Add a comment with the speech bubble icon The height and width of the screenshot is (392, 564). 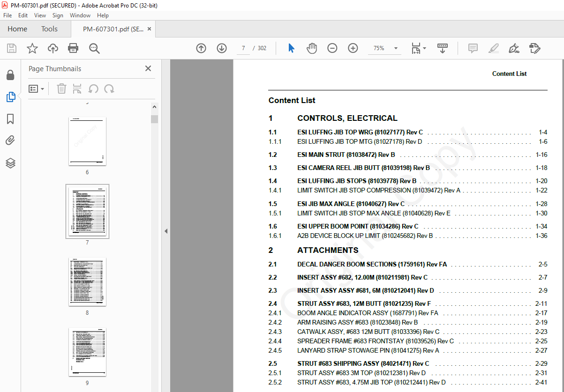coord(473,48)
